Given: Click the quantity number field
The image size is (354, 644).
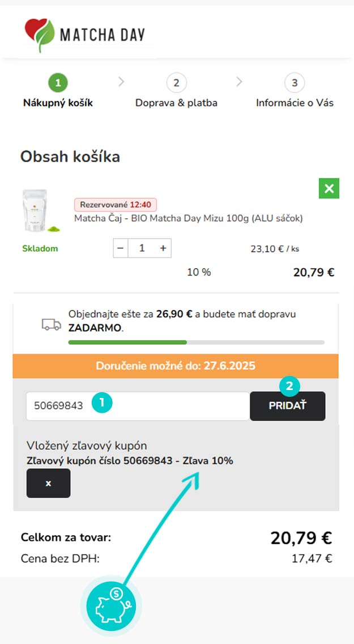Looking at the screenshot, I should [x=142, y=248].
